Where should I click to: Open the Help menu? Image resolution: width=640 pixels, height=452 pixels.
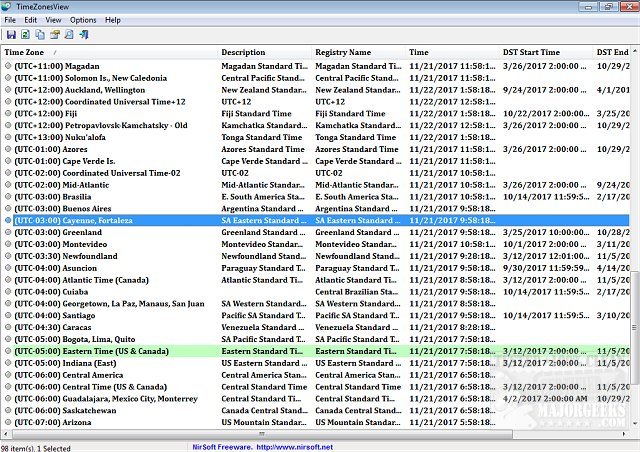[x=113, y=20]
